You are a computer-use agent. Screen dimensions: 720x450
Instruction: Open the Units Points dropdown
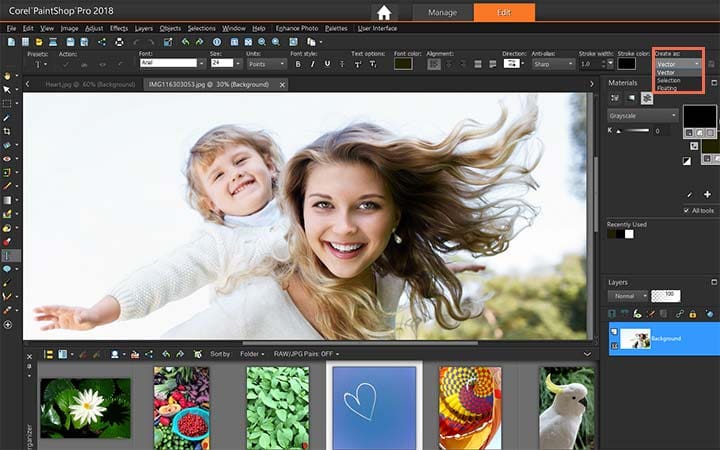[267, 64]
